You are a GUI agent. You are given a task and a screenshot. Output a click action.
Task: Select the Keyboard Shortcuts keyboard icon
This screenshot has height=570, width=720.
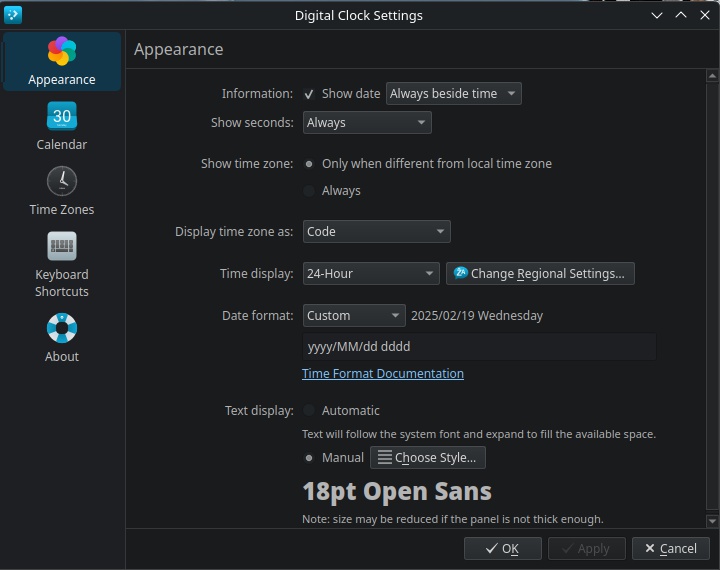[x=62, y=246]
